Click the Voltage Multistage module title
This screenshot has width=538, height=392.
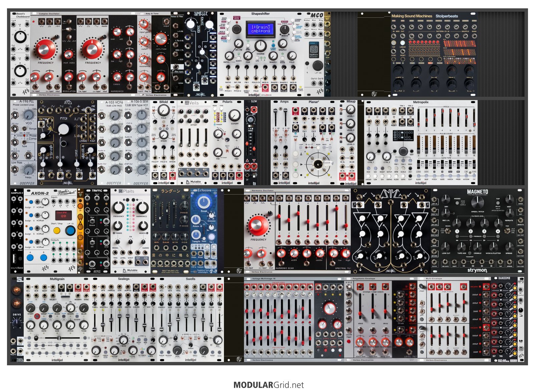click(264, 278)
